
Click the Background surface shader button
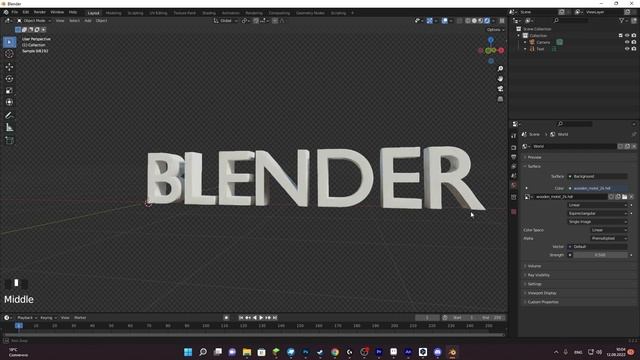pyautogui.click(x=597, y=176)
